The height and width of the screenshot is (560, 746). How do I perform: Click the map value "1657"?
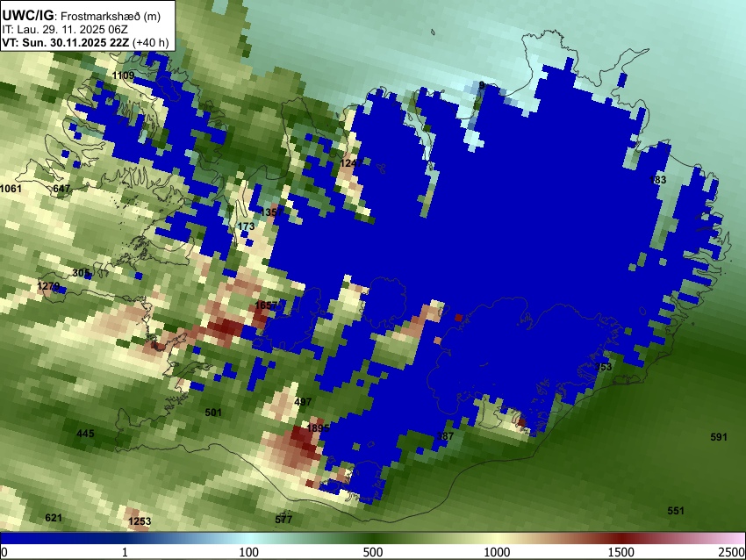pos(265,305)
